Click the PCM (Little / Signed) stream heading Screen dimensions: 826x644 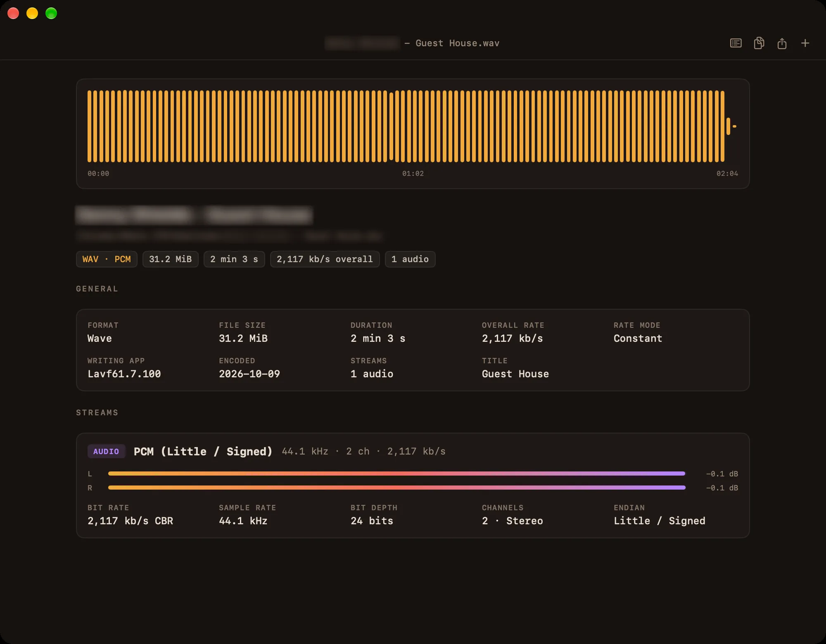[203, 452]
